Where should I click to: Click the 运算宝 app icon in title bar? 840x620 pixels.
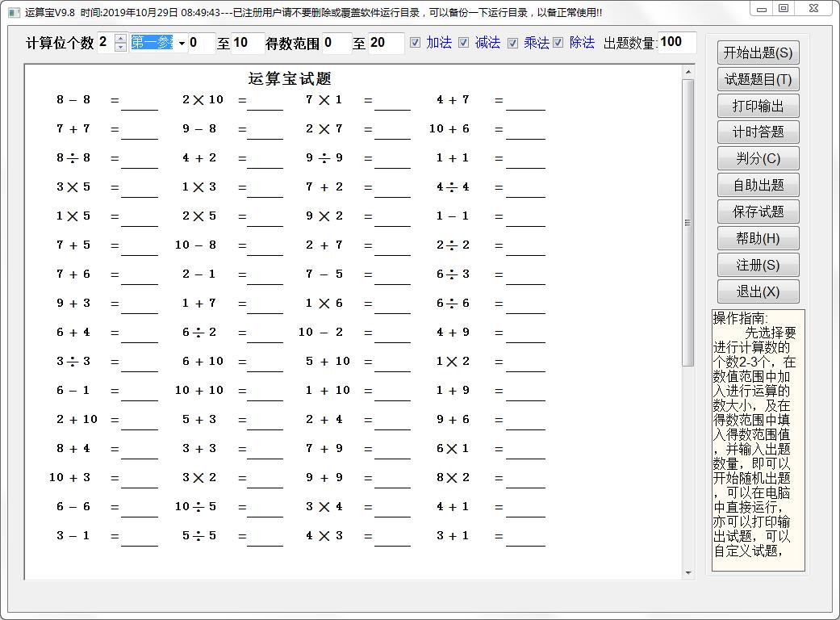pyautogui.click(x=14, y=12)
